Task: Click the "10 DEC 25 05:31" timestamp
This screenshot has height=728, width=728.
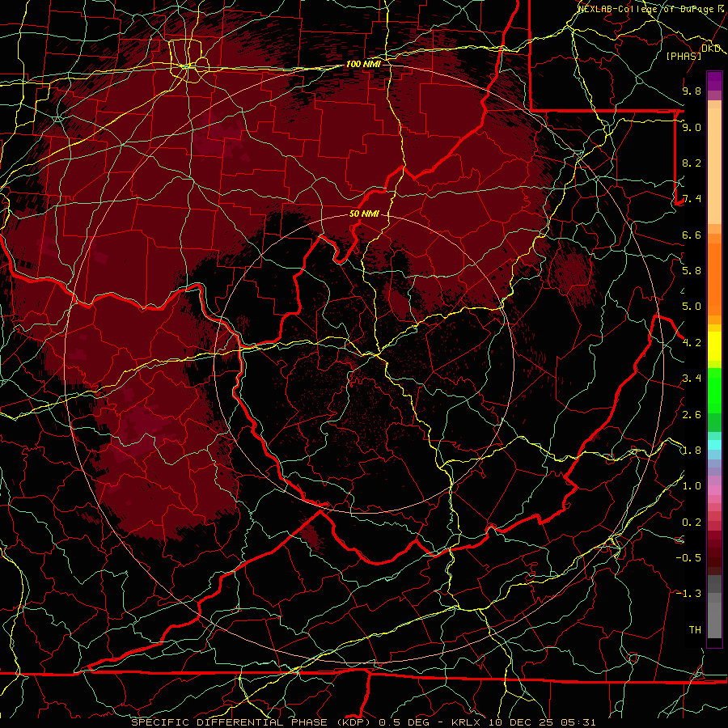Action: coord(542,722)
